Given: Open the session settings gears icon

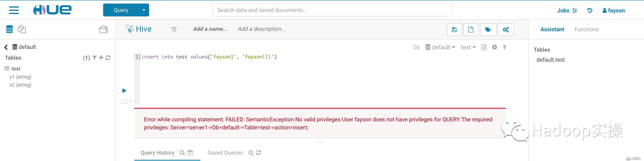Looking at the screenshot, I should pyautogui.click(x=506, y=30).
